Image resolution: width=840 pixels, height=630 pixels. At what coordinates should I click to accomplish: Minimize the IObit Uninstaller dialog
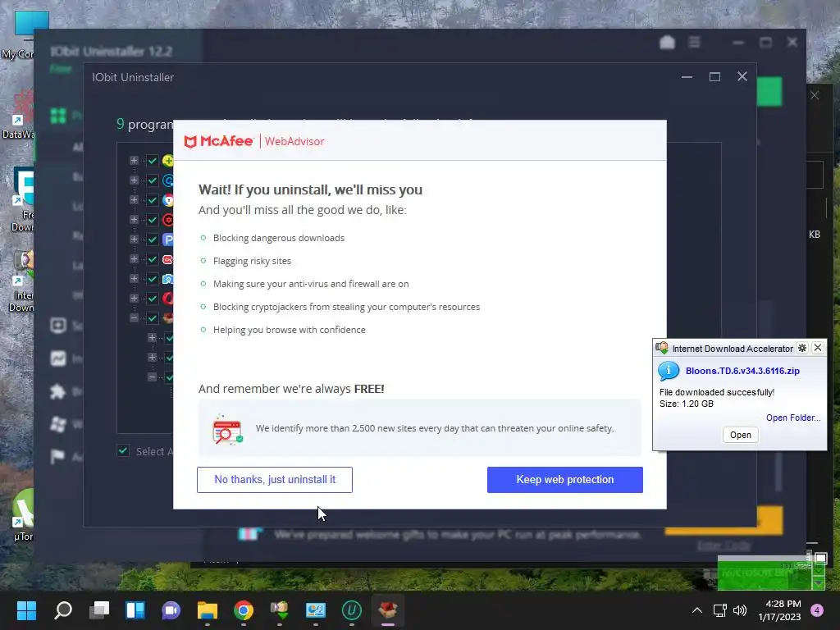coord(687,77)
